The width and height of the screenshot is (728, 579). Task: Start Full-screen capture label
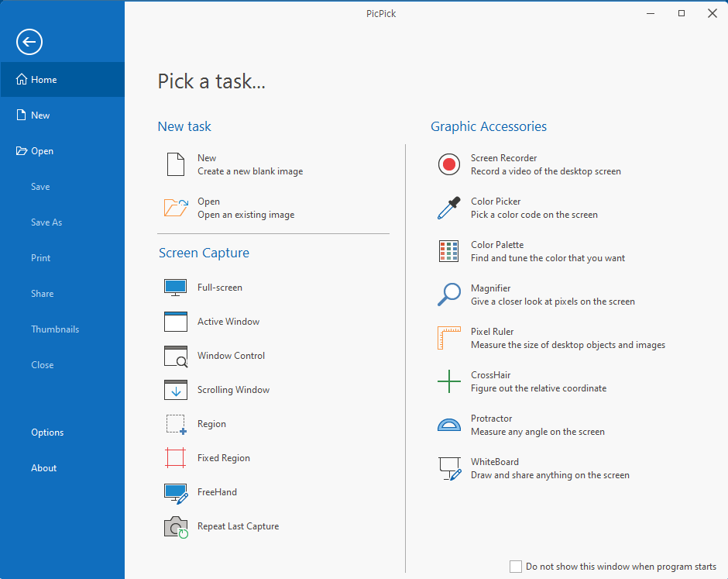(x=220, y=288)
